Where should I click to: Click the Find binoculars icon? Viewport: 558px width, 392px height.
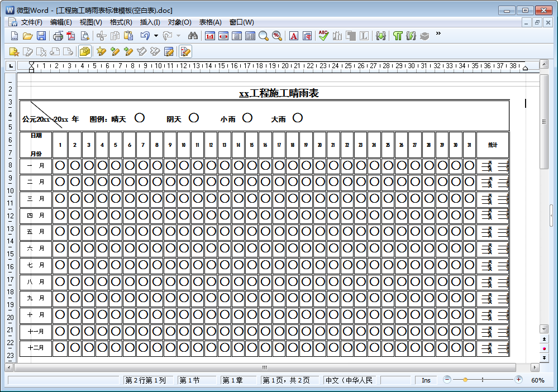[193, 36]
